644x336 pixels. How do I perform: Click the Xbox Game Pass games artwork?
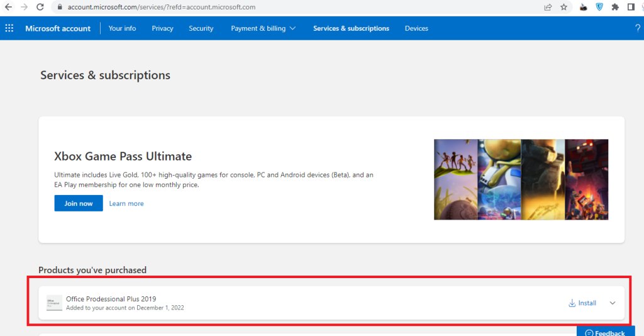[x=521, y=179]
